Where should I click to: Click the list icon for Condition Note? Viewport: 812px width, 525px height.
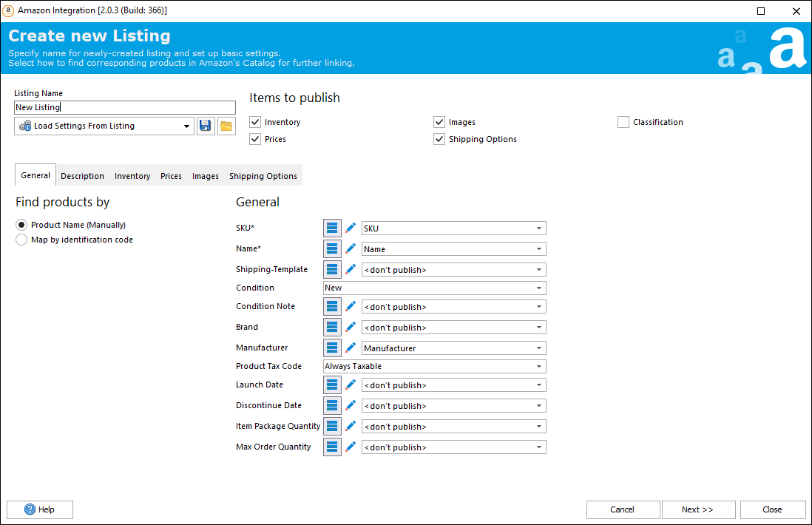(x=332, y=307)
